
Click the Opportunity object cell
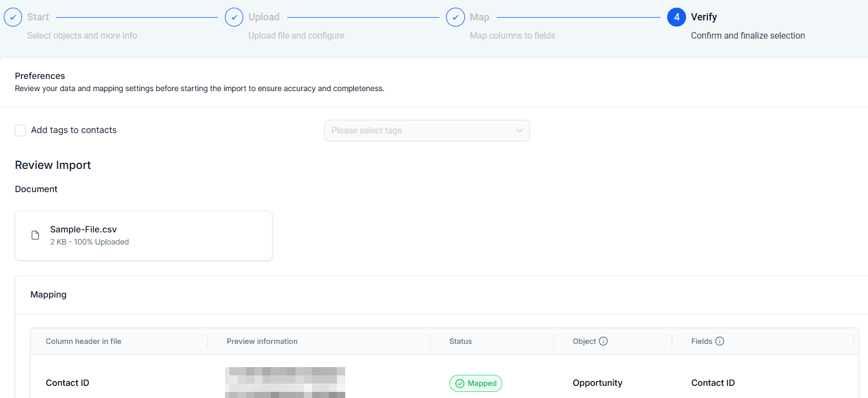(x=597, y=383)
